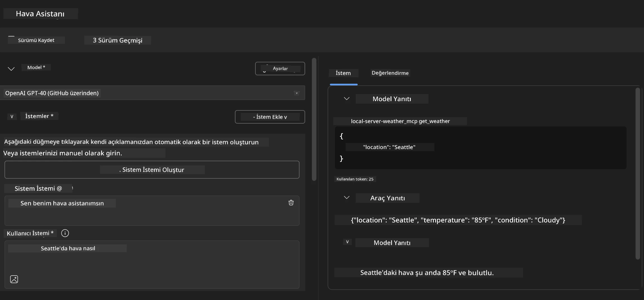Click the trash icon in Sistem İstemi box
Image resolution: width=644 pixels, height=300 pixels.
[291, 203]
